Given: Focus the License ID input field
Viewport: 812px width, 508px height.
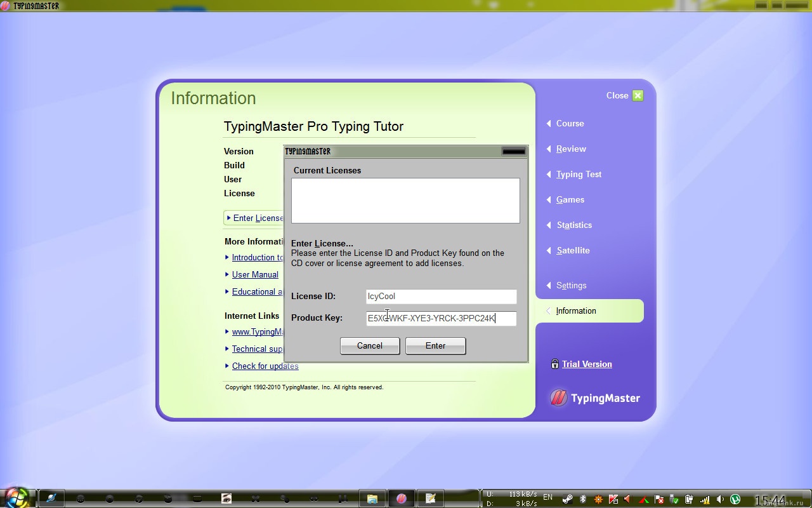Looking at the screenshot, I should pyautogui.click(x=442, y=297).
